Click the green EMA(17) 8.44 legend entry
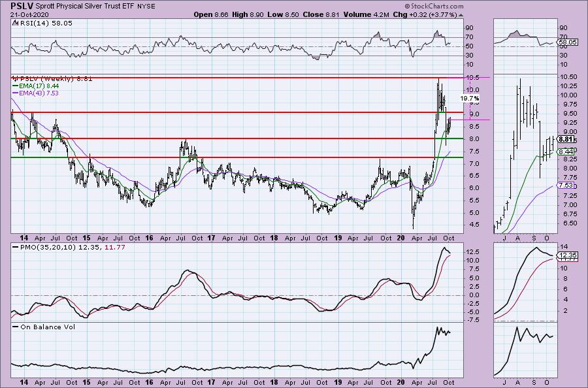Viewport: 588px width, 388px height. (x=36, y=86)
